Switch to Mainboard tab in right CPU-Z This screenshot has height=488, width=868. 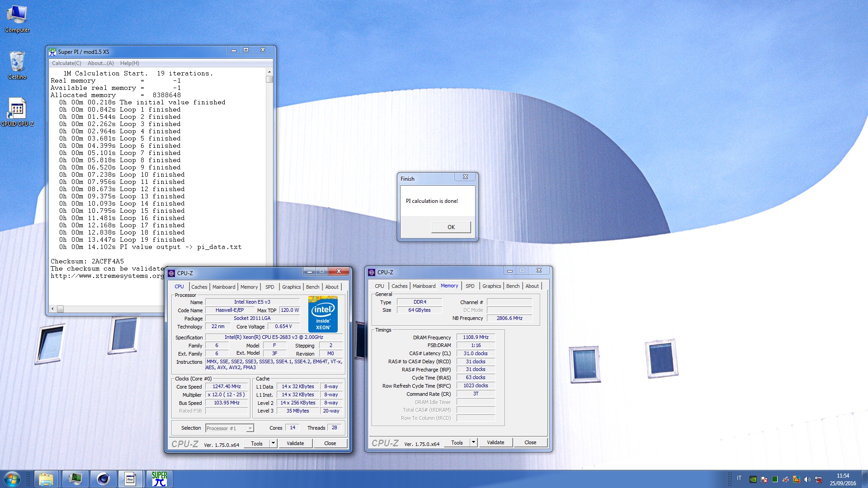pyautogui.click(x=424, y=286)
